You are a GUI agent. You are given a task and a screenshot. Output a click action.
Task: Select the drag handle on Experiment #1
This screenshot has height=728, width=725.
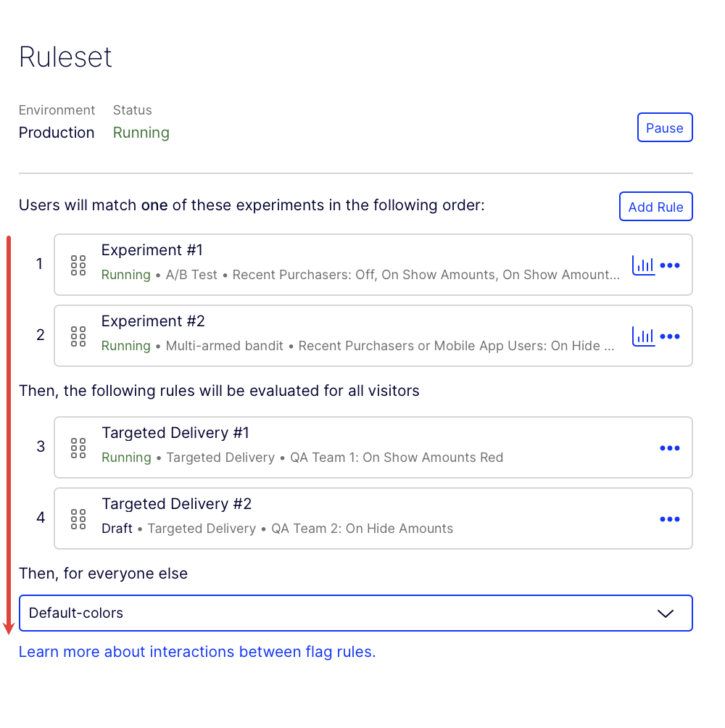click(78, 265)
